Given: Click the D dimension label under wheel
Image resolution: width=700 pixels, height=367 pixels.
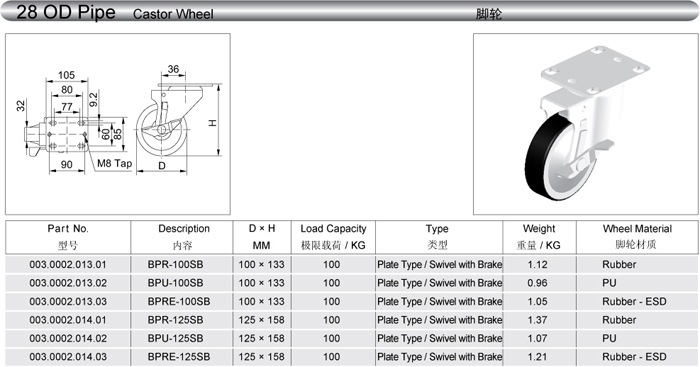Looking at the screenshot, I should coord(162,166).
